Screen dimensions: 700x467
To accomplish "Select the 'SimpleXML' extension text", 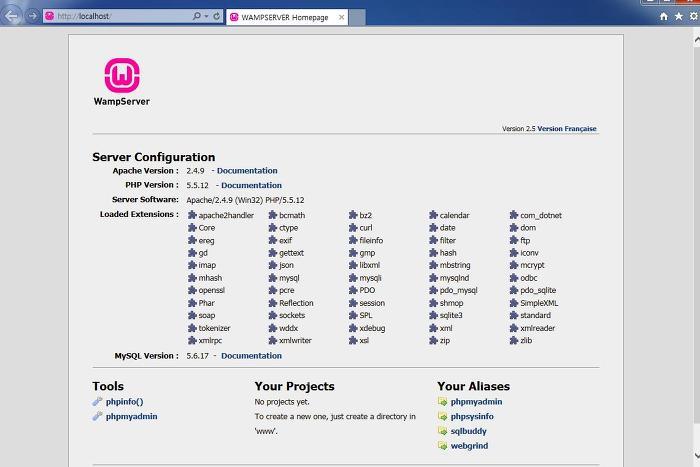I will [x=539, y=303].
